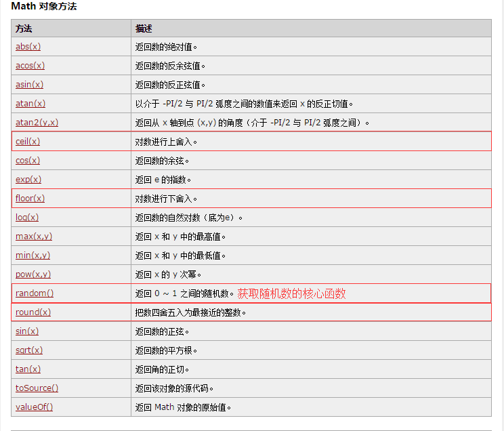The width and height of the screenshot is (504, 431).
Task: Select the text 返回该对象的源代码。
Action: tap(174, 388)
